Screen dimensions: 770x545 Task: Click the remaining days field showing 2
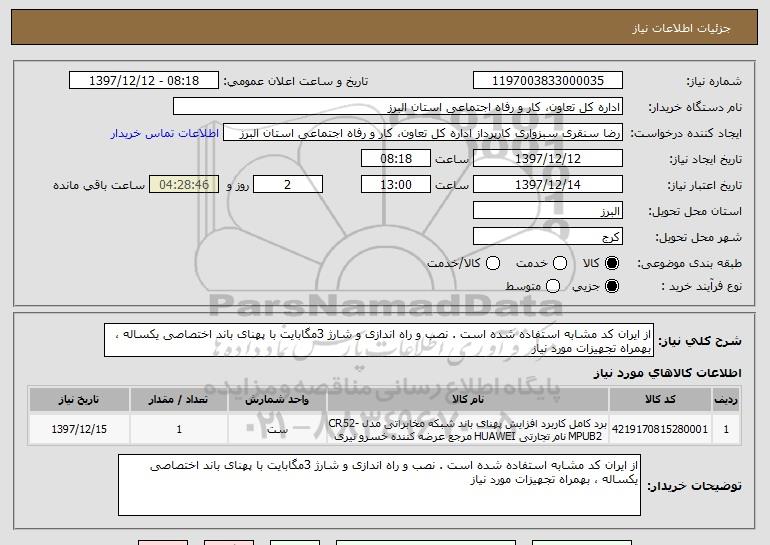coord(288,185)
